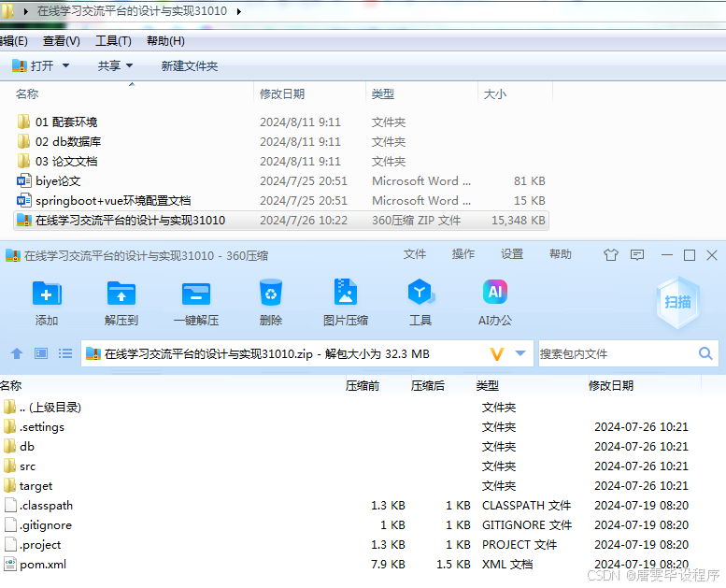Click 新建文件夹 in Explorer toolbar
Screen dimensions: 726x588
click(x=190, y=65)
